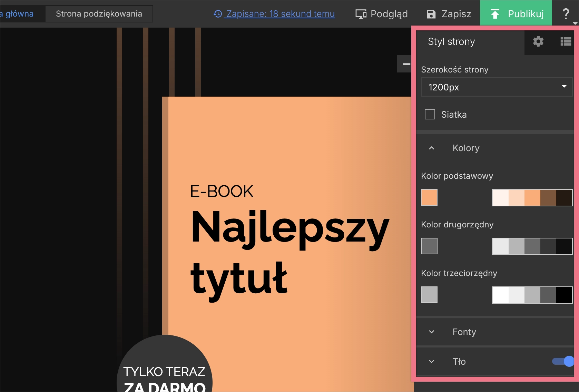Image resolution: width=579 pixels, height=392 pixels.
Task: Click the orange Kolor podstawowy swatch
Action: pyautogui.click(x=429, y=197)
